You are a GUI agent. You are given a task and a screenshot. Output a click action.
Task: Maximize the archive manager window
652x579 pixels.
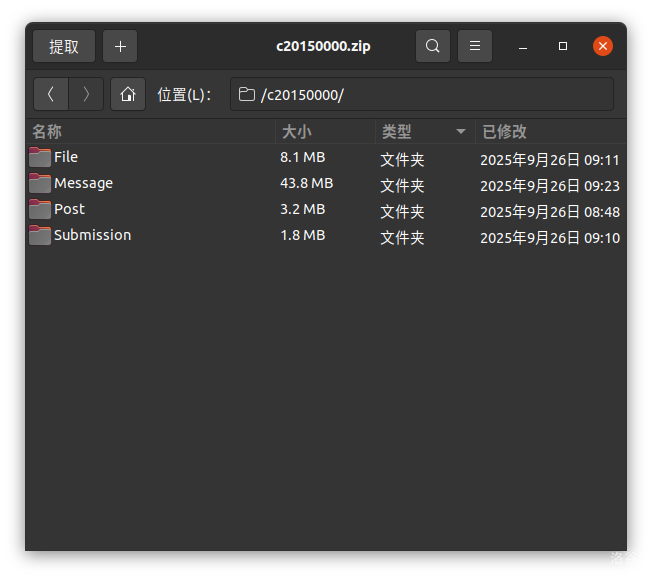(x=563, y=46)
